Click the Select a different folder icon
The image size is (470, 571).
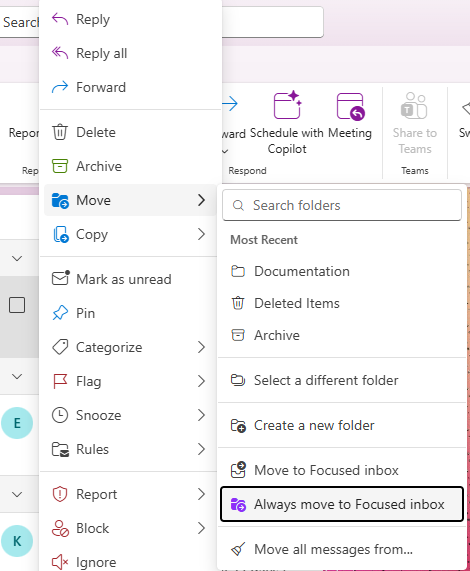point(238,380)
